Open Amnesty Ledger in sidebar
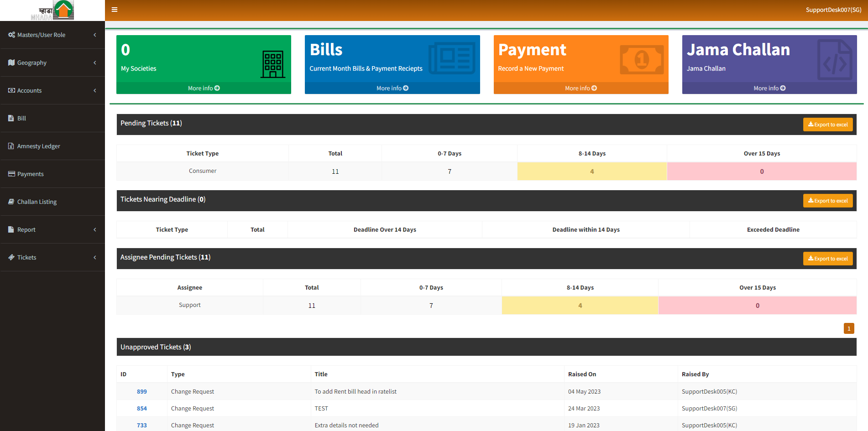Viewport: 868px width, 431px height. (38, 146)
